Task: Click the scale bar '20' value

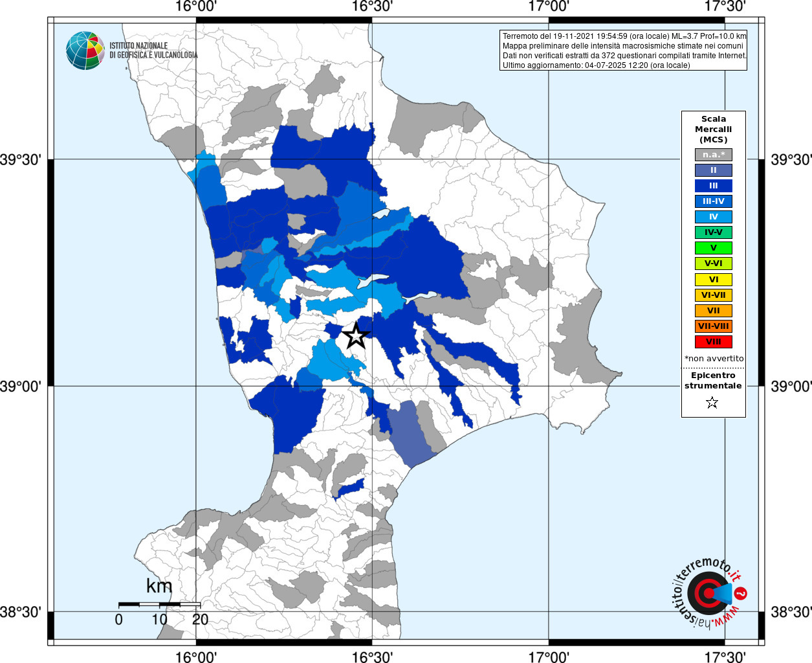Action: [200, 619]
